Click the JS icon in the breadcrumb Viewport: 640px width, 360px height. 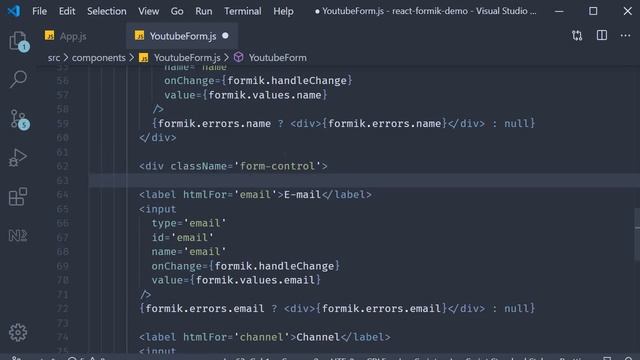tap(143, 58)
